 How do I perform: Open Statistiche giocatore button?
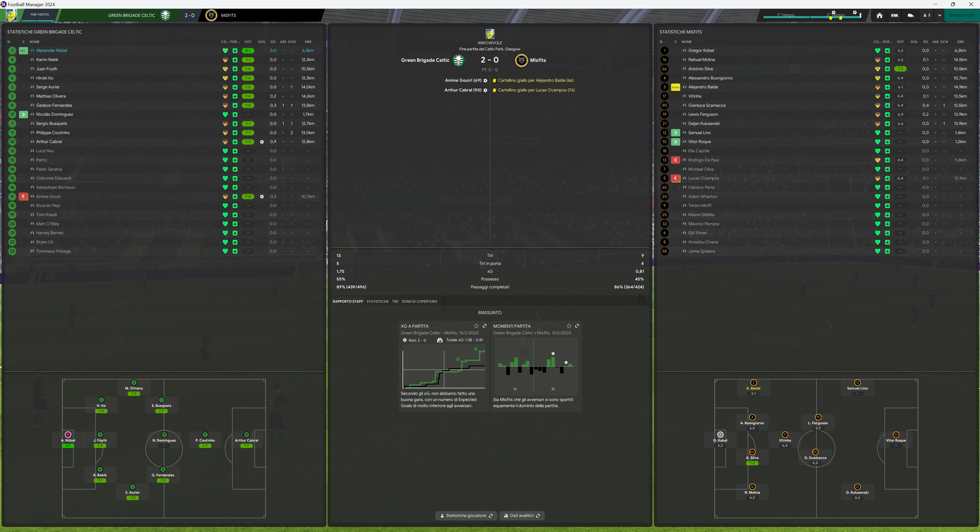tap(466, 516)
